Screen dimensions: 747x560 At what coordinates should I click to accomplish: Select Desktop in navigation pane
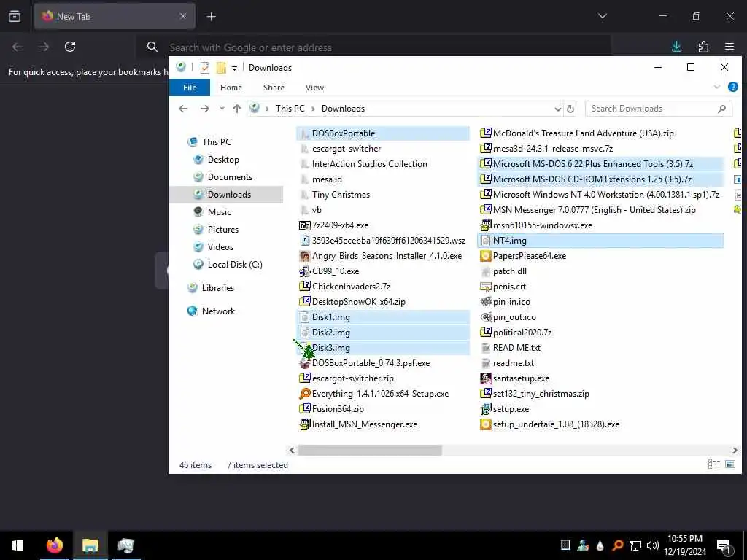pos(223,160)
